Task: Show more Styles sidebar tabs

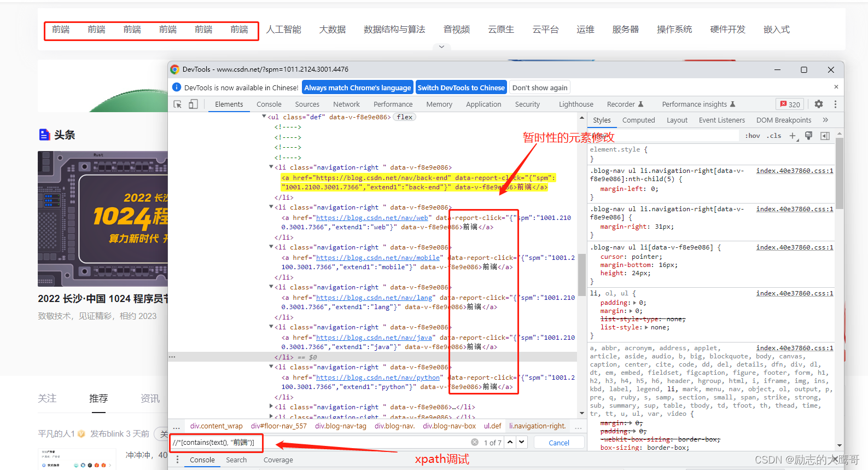Action: click(825, 120)
